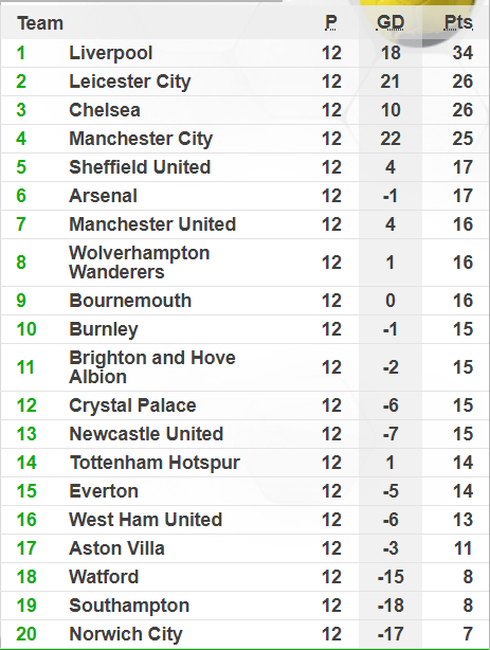Screen dimensions: 490x650
Task: Open Manchester City team page
Action: tap(141, 139)
